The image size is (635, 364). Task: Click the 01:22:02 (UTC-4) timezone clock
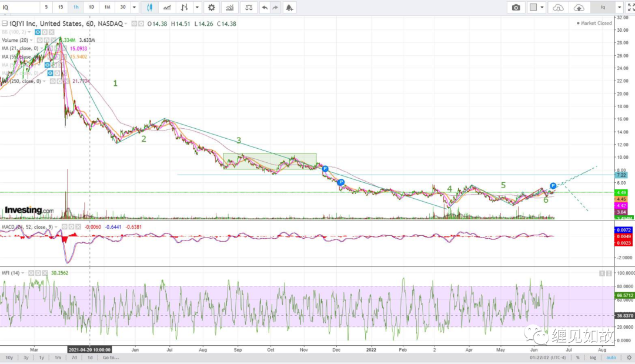tap(547, 358)
